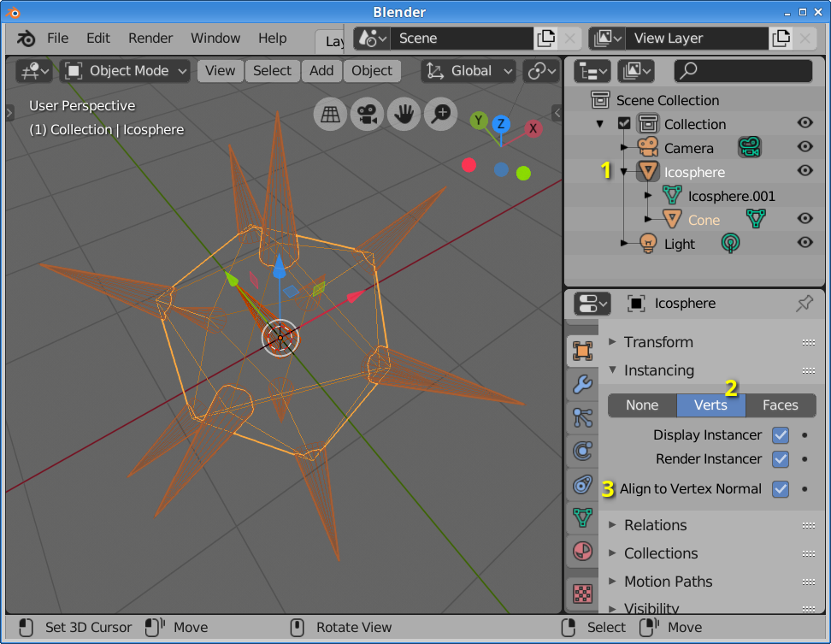Click the Light data icon in outliner

(x=730, y=243)
